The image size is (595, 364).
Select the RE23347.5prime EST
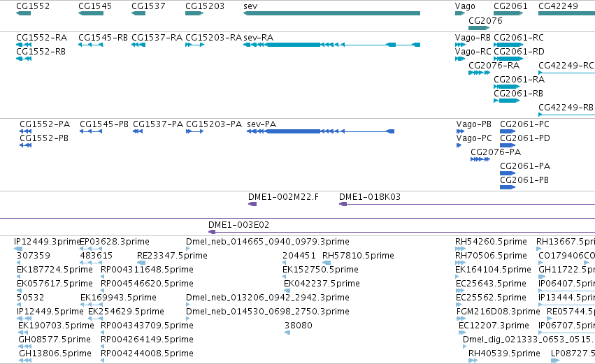pos(141,263)
